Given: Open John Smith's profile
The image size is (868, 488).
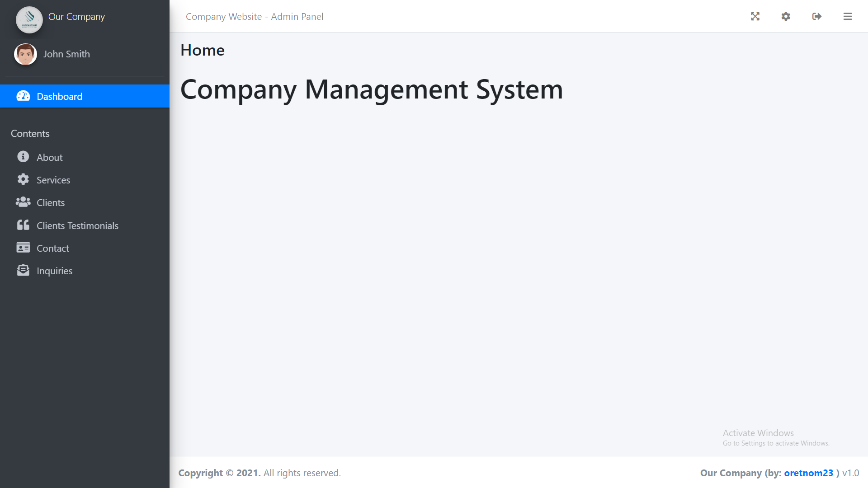Looking at the screenshot, I should [x=66, y=54].
